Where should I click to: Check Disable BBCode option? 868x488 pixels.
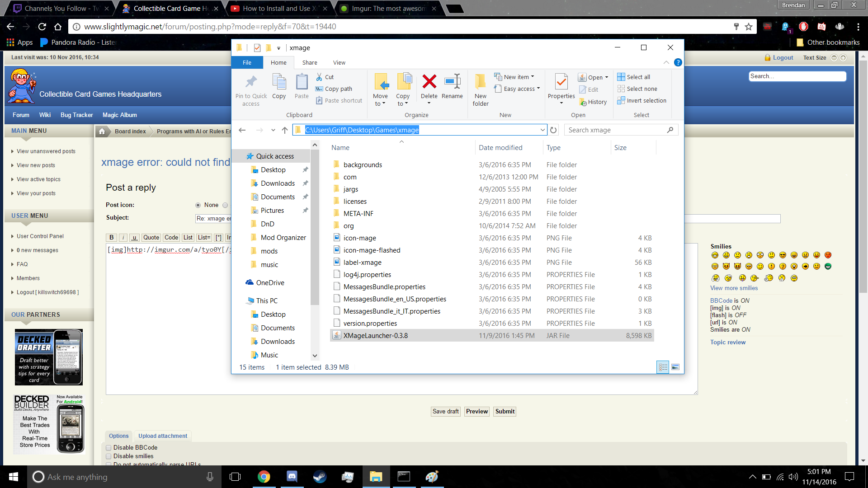click(108, 448)
